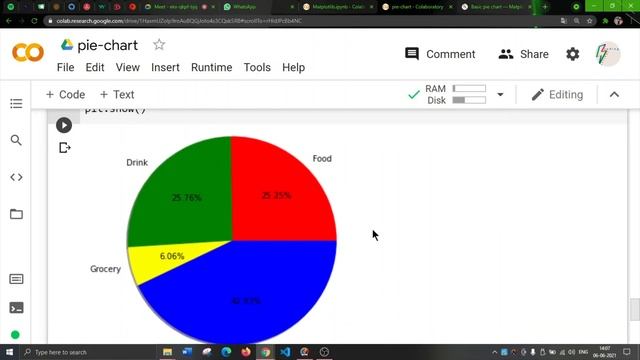Click the Share button
This screenshot has width=640, height=360.
523,54
